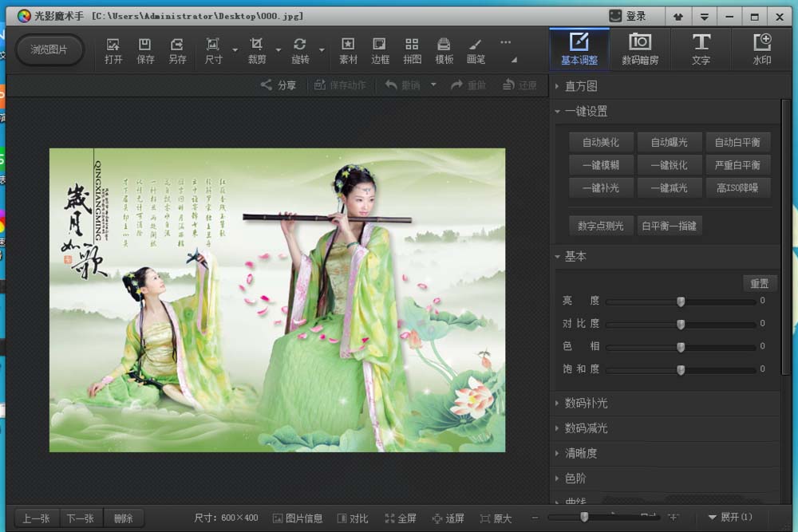798x532 pixels.
Task: Open a file with the 打开 icon
Action: (113, 51)
